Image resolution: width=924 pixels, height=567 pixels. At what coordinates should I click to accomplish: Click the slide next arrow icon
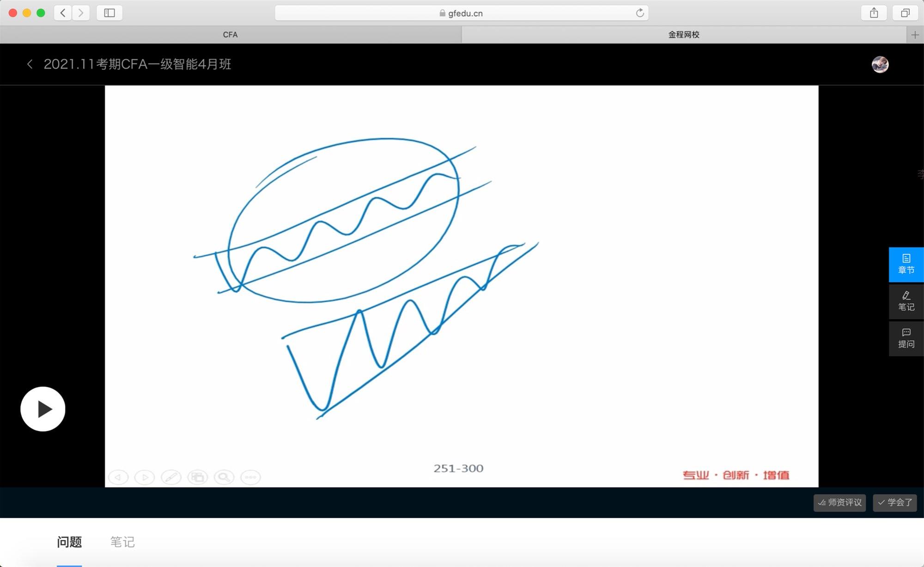[145, 477]
